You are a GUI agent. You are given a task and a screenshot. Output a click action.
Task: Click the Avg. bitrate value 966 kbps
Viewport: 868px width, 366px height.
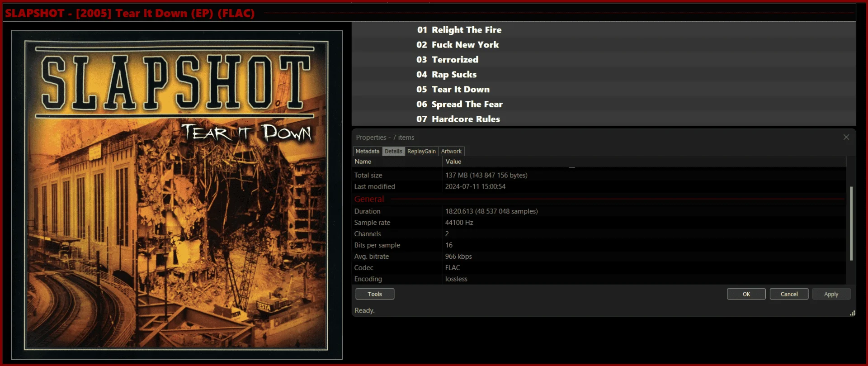point(458,257)
